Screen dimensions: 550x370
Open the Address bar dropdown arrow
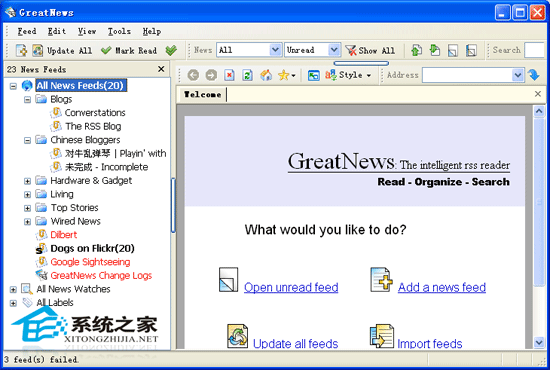[517, 75]
